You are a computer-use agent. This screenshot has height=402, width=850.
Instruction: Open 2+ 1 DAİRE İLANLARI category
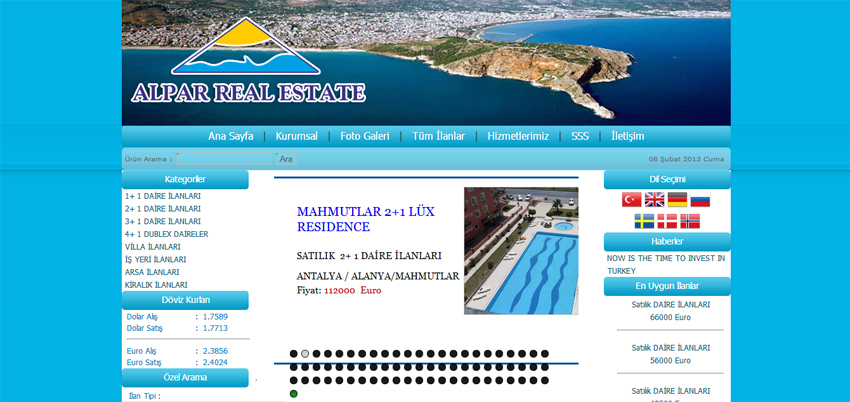coord(163,209)
